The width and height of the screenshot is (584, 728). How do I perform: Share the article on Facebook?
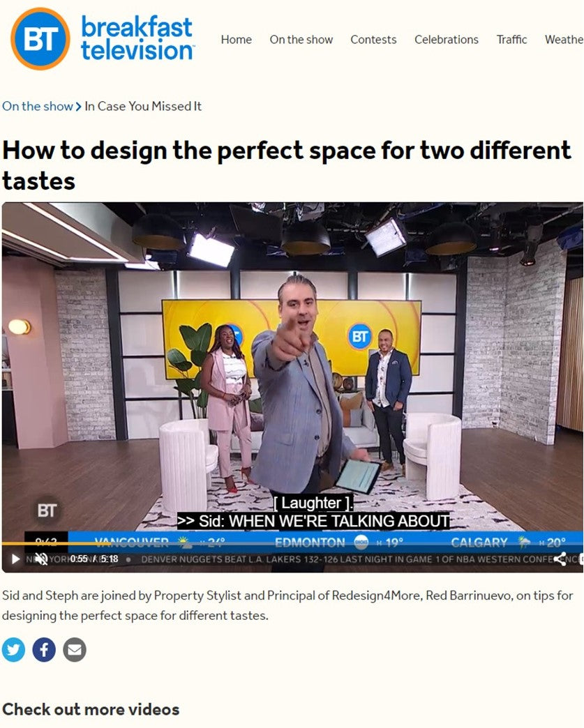pyautogui.click(x=44, y=649)
